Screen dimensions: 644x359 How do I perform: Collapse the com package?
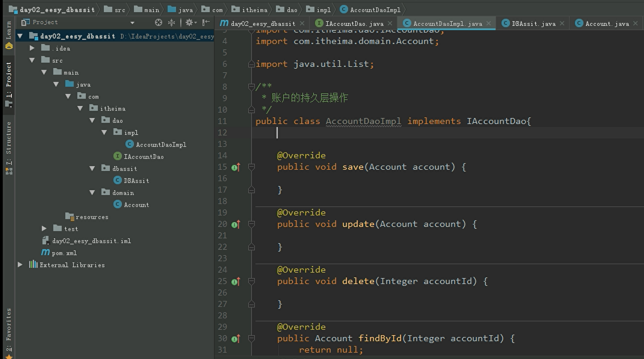[x=68, y=97]
